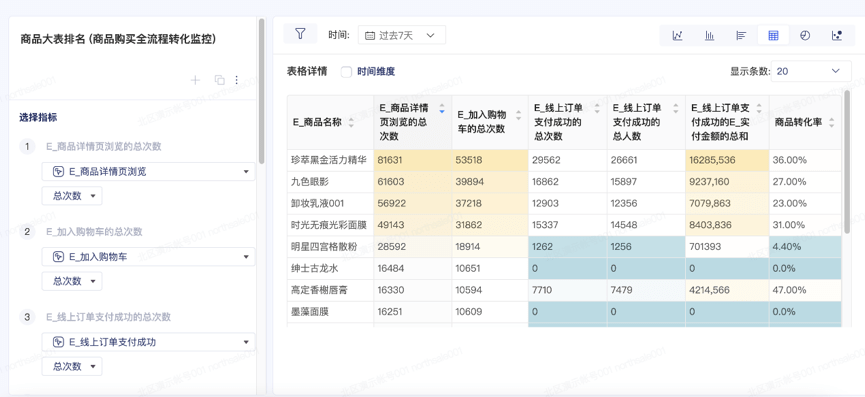Click product cell 绅士古龙水
Viewport: 865px width, 397px height.
click(x=330, y=269)
